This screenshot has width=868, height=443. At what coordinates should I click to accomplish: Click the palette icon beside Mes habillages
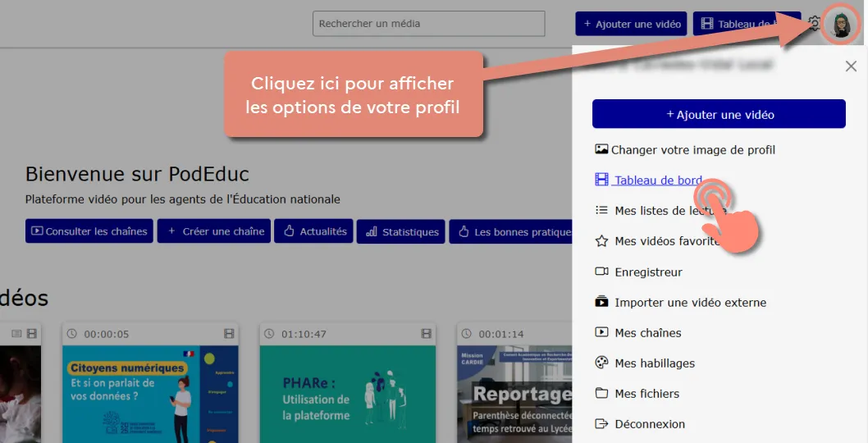[x=601, y=363]
